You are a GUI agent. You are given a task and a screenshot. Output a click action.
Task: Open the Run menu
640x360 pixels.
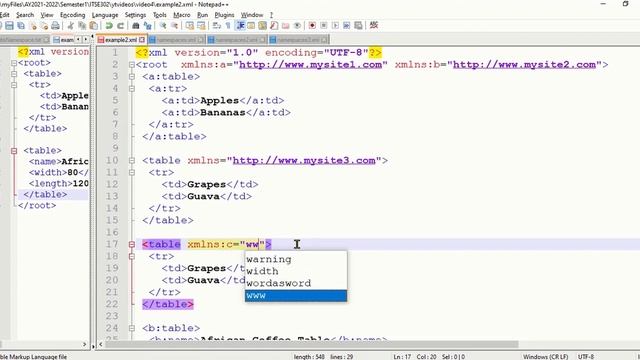(x=202, y=15)
